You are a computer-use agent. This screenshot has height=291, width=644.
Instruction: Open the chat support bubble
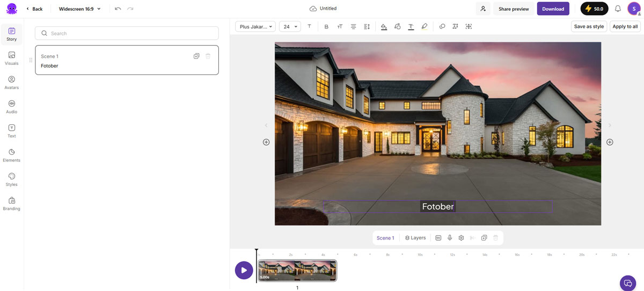coord(627,282)
